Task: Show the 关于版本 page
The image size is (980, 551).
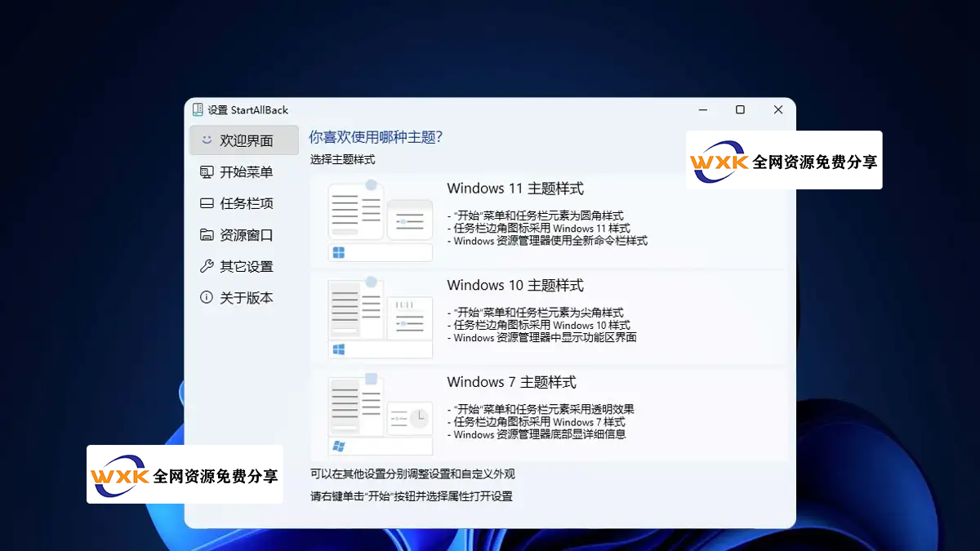Action: click(244, 297)
